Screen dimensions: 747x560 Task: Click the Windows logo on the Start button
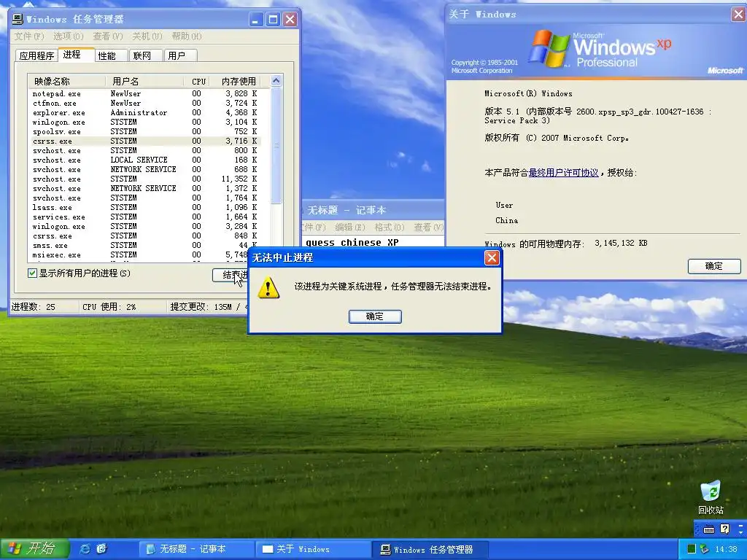(x=15, y=548)
